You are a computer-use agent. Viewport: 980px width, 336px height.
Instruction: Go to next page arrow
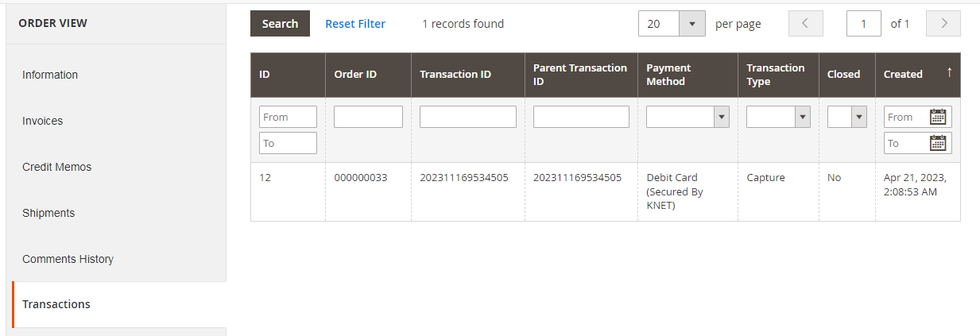coord(943,24)
